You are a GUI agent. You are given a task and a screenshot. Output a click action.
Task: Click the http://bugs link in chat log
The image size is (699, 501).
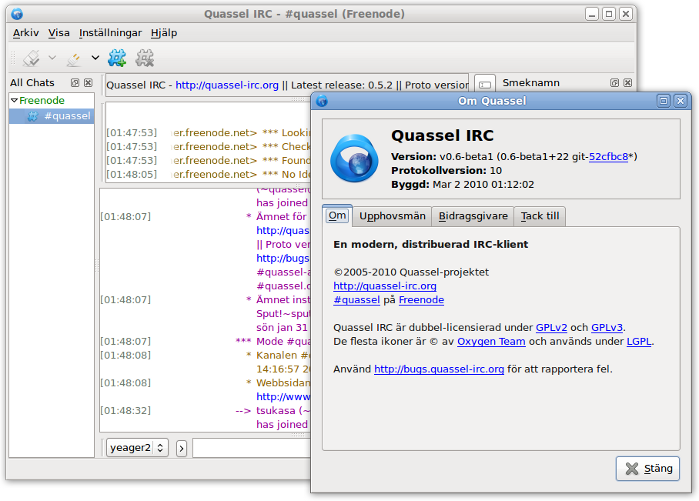coord(283,259)
